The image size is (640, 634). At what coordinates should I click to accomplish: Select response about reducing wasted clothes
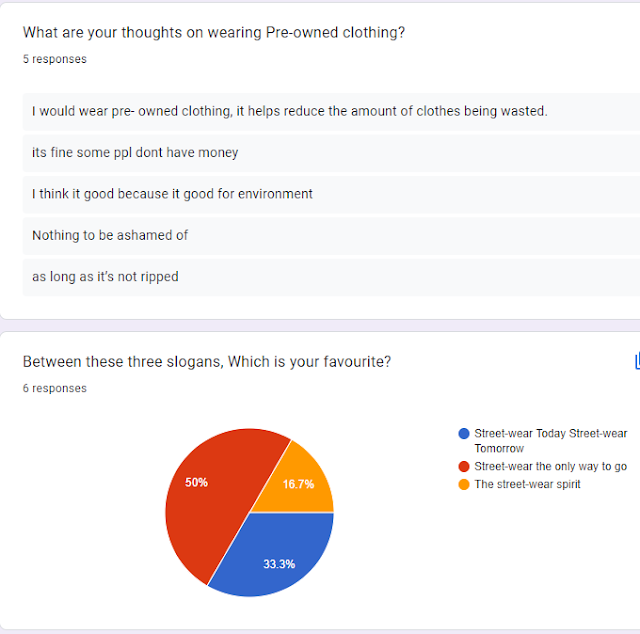[331, 111]
